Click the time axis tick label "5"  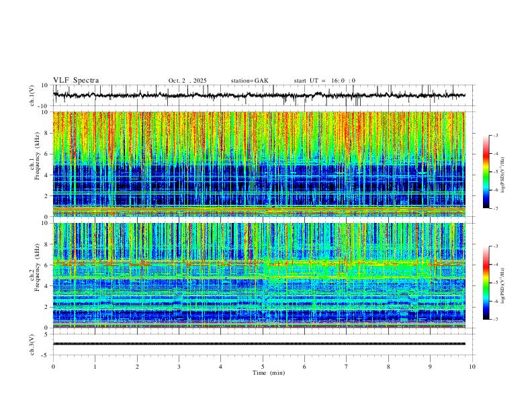263,367
